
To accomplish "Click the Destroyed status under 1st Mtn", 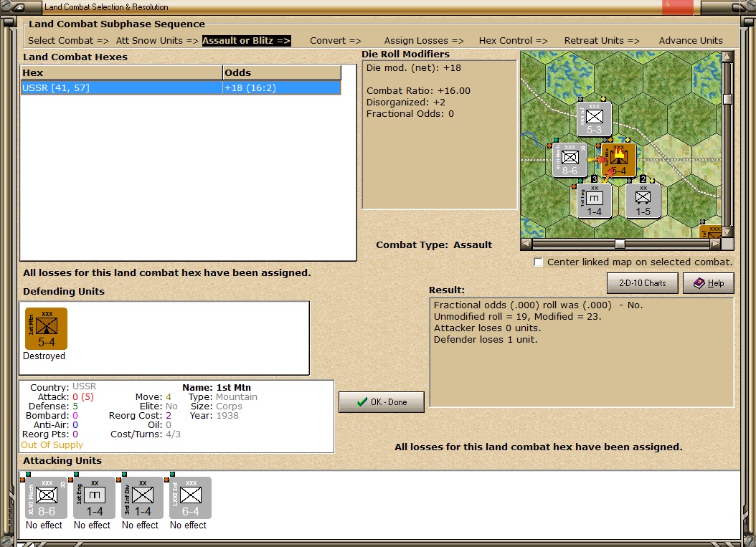I will click(44, 356).
